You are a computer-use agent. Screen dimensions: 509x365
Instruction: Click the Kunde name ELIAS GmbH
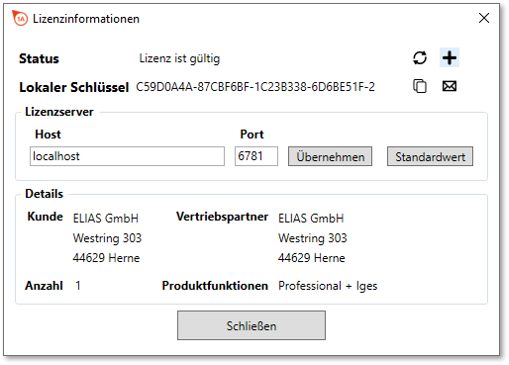[x=106, y=218]
